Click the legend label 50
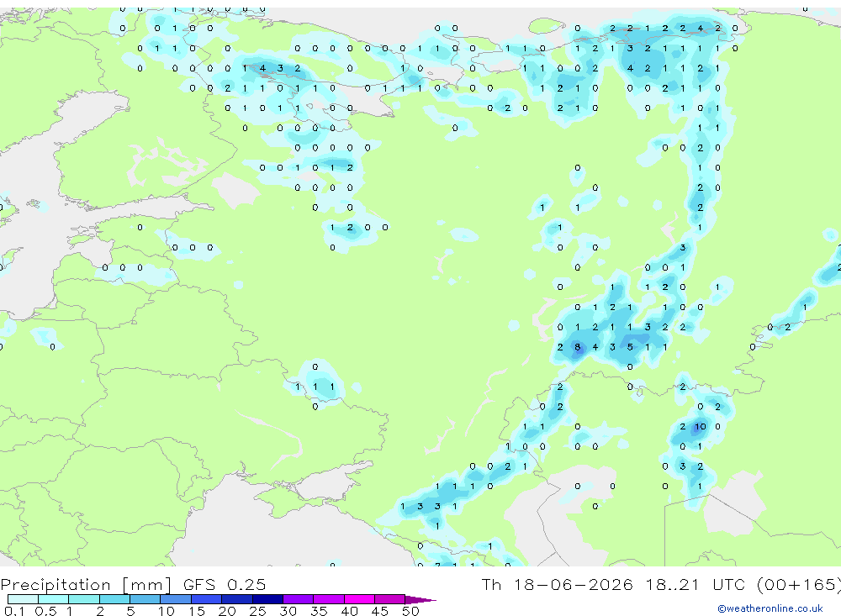Image resolution: width=841 pixels, height=616 pixels. [x=410, y=611]
